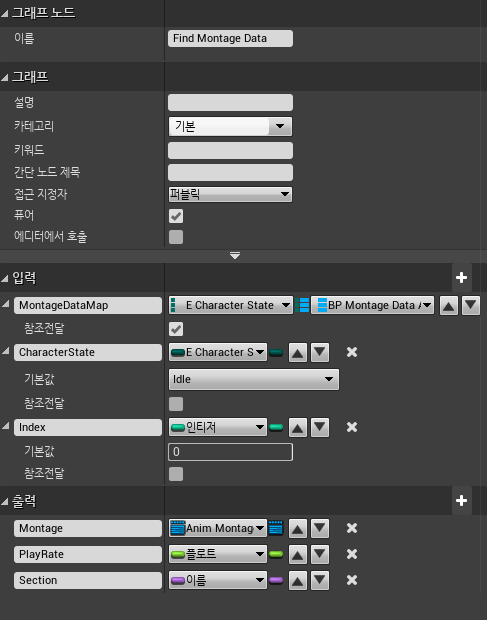Move Index parameter down
This screenshot has height=620, width=487.
[x=320, y=427]
